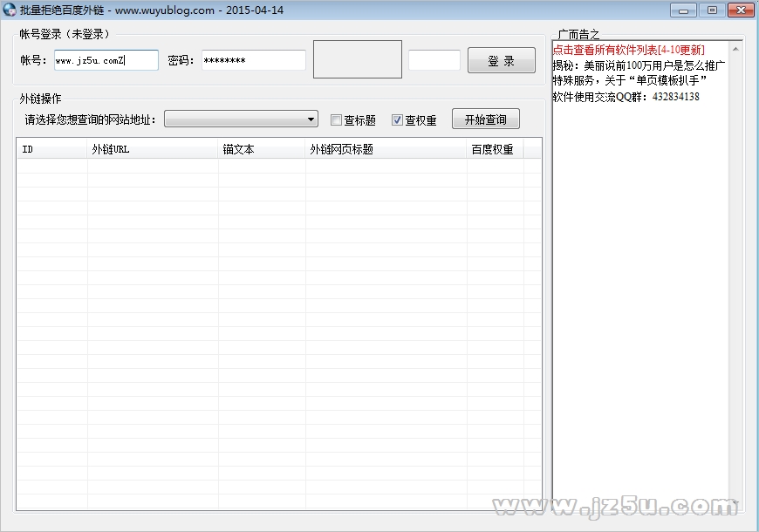Screen dimensions: 759x532
Task: Click 软件使用交流QQ群:432834138 text
Action: click(x=626, y=96)
